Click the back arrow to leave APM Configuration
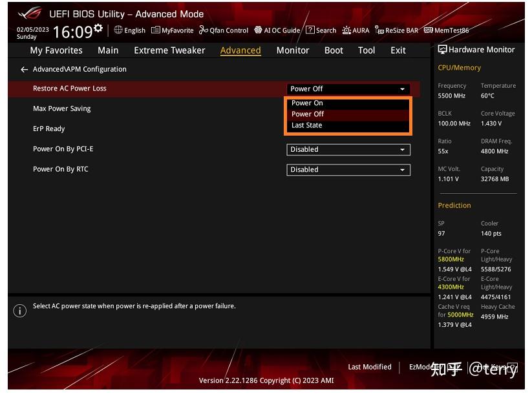Screen dimensions: 532x394 pyautogui.click(x=23, y=69)
